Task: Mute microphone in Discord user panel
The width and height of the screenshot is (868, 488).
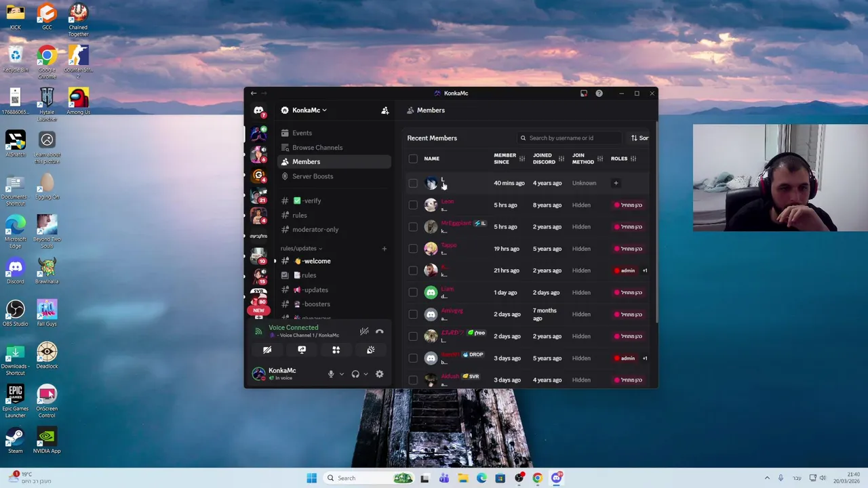Action: click(x=331, y=374)
